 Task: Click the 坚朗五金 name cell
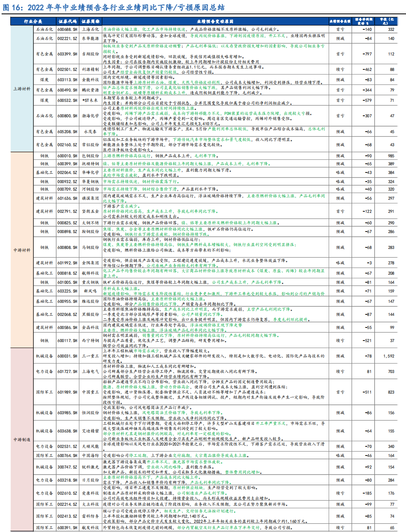pyautogui.click(x=90, y=211)
